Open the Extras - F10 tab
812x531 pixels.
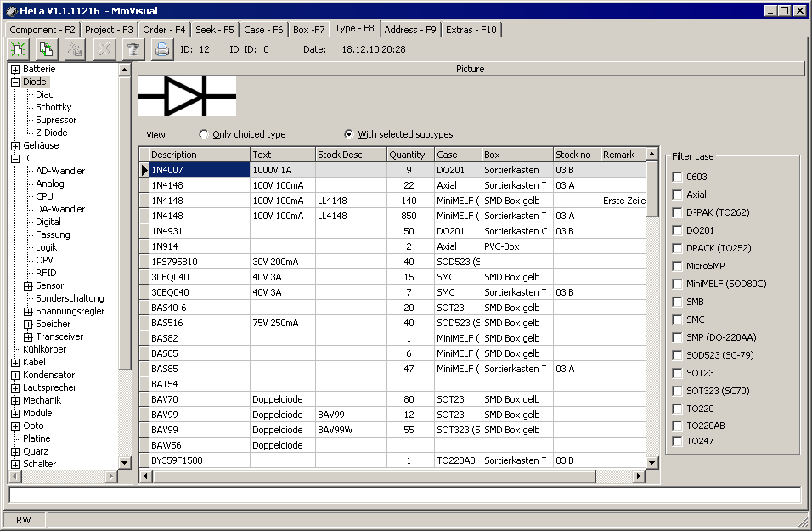[x=471, y=30]
